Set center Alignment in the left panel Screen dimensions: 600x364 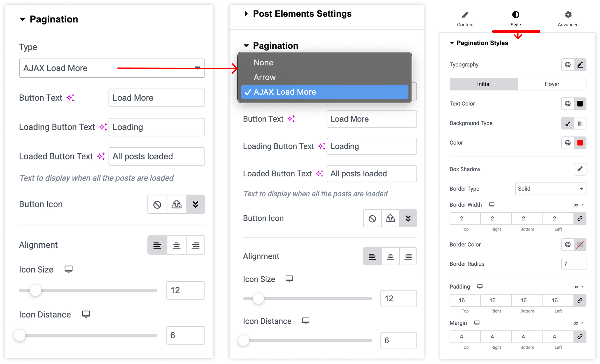pos(177,245)
